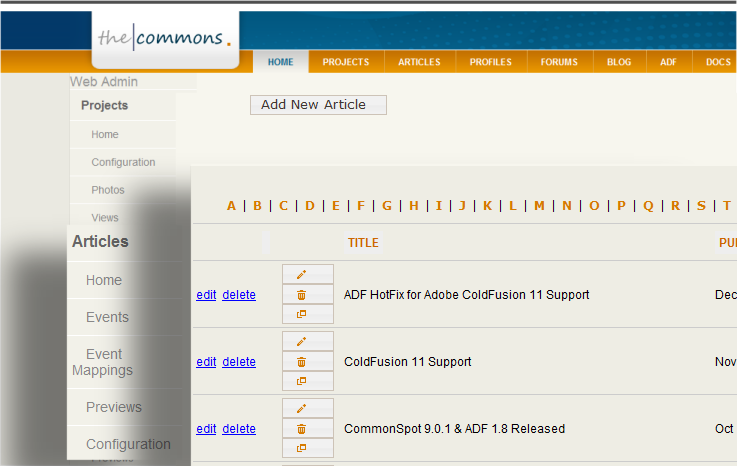737x466 pixels.
Task: Click delete link for CommonSpot 9.0.1 article
Action: point(239,429)
